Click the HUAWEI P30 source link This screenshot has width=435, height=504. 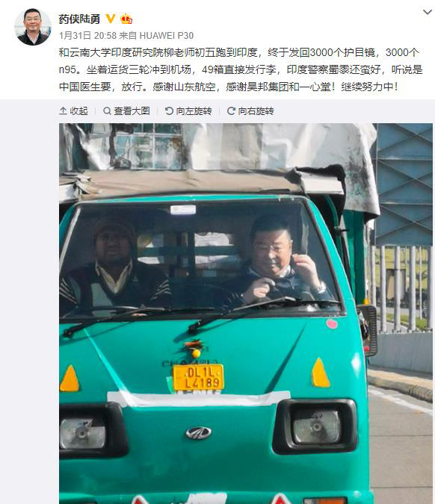pos(167,35)
